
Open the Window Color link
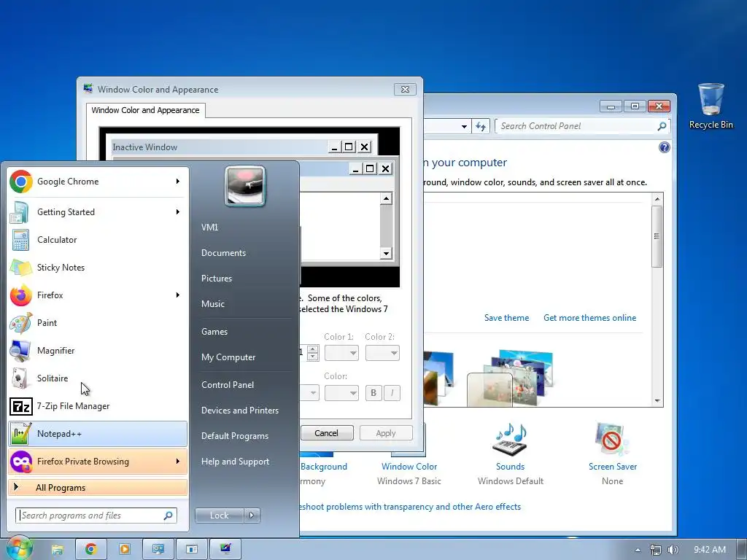point(409,467)
